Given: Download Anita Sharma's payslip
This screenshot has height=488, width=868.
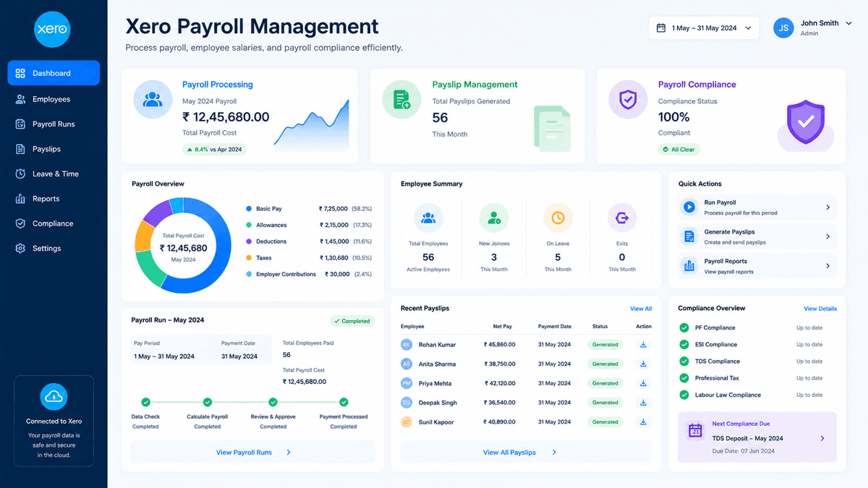Looking at the screenshot, I should click(x=643, y=364).
